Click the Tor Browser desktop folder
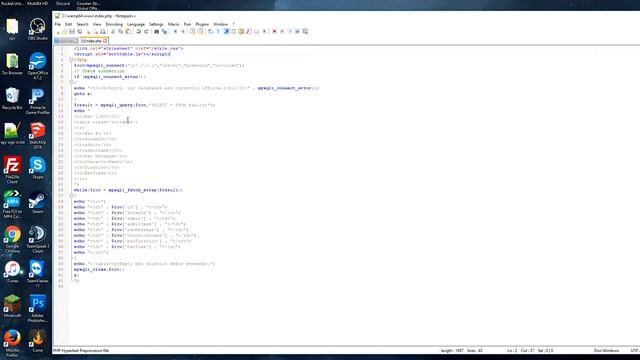Screen dimensions: 640x360 12,64
